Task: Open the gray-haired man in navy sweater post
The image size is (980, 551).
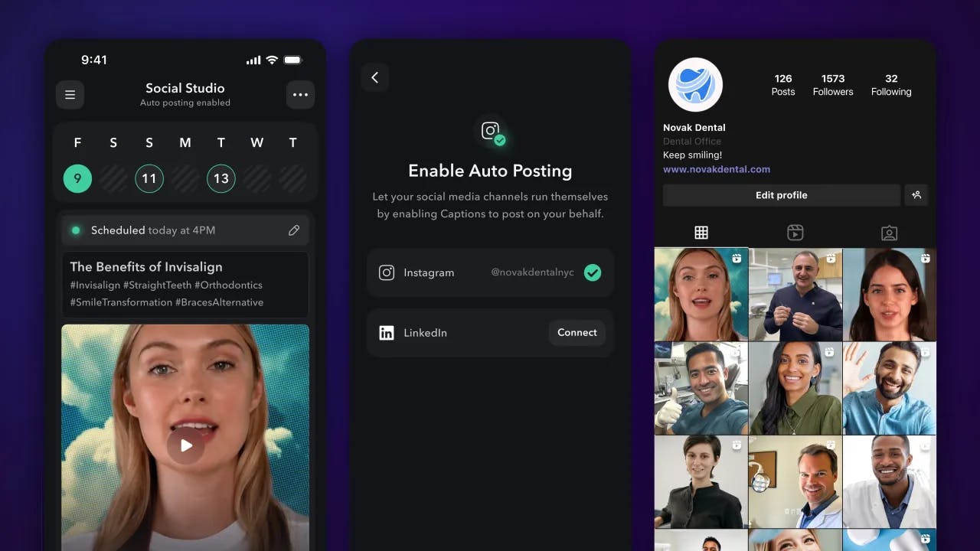Action: click(x=795, y=294)
